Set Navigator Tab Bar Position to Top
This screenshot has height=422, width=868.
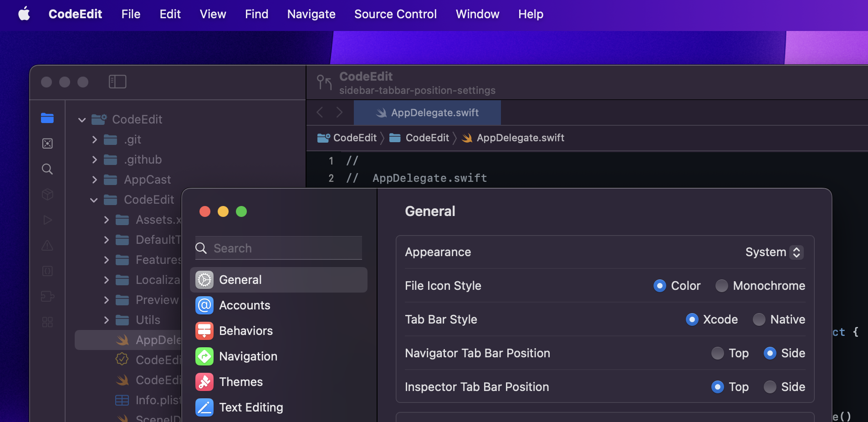point(718,353)
